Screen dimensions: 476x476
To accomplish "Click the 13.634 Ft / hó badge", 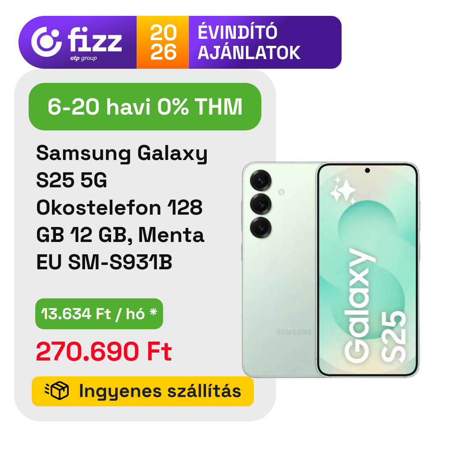I will point(99,314).
